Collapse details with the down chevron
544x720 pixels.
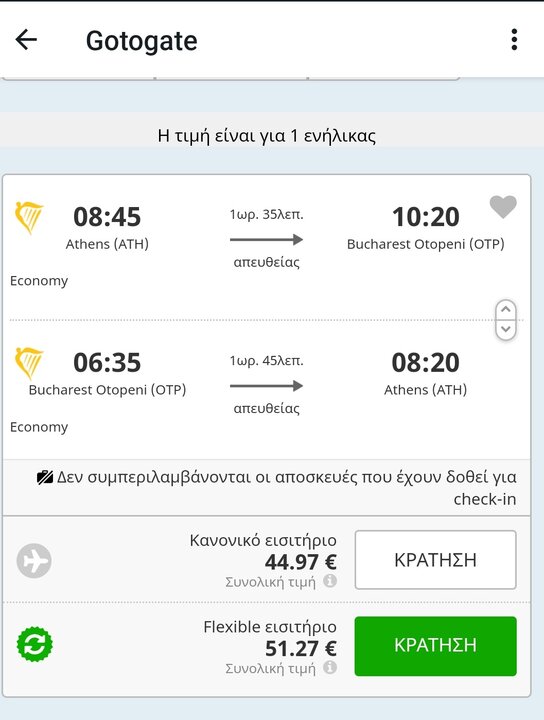[506, 329]
